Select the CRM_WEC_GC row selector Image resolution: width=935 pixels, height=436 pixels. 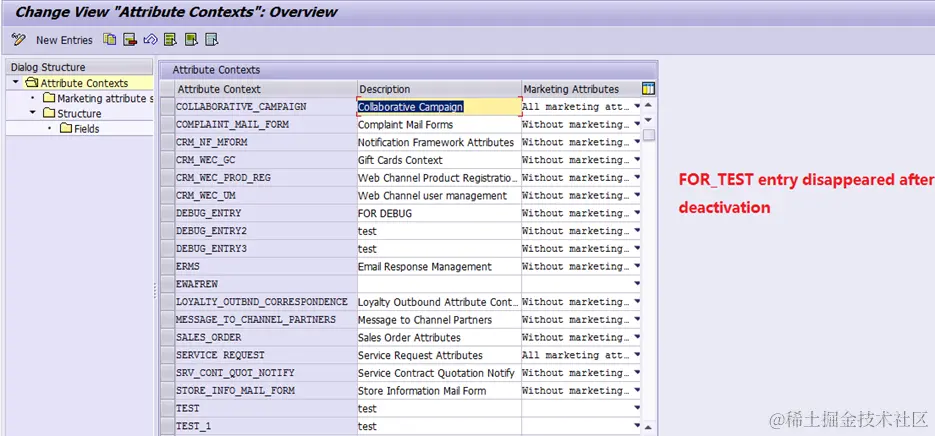point(167,160)
